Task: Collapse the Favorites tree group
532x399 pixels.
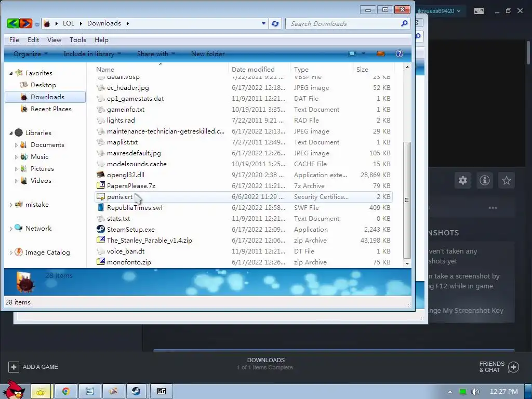Action: point(11,73)
